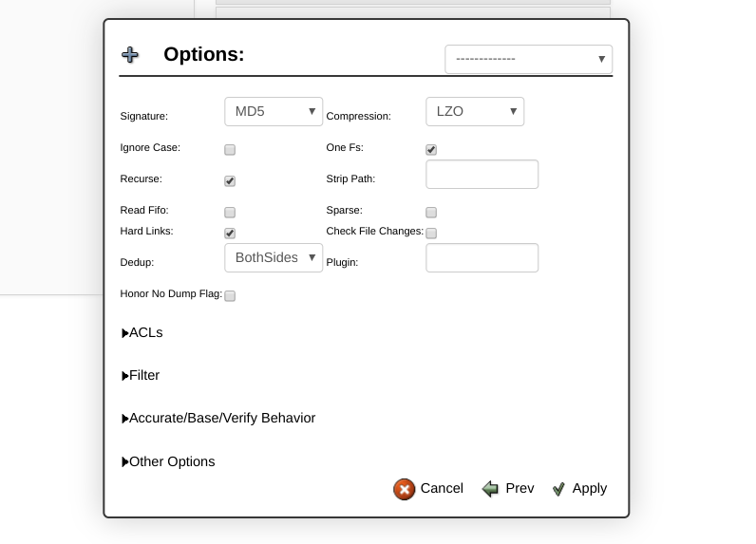Screen dimensions: 756x544
Task: Toggle the Recurse checkbox off
Action: click(x=230, y=181)
